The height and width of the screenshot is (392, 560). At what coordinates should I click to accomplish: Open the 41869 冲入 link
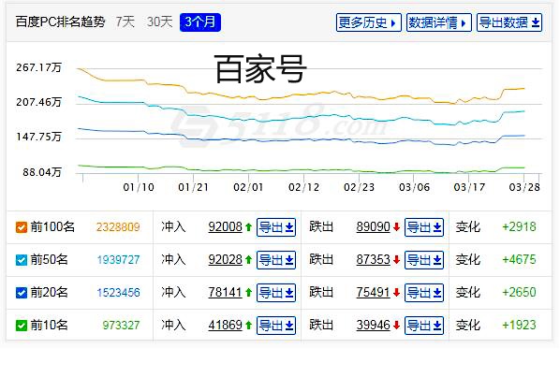pos(225,325)
